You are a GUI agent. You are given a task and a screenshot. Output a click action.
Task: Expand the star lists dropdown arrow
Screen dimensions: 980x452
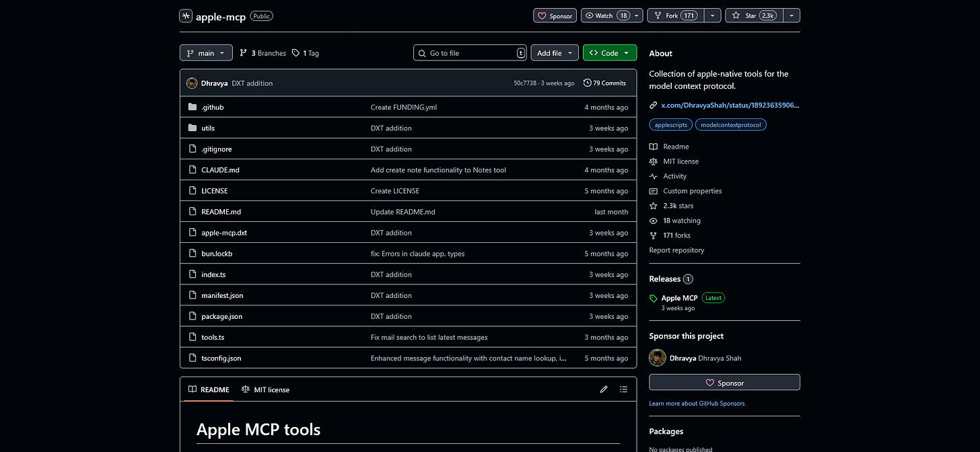[x=792, y=15]
